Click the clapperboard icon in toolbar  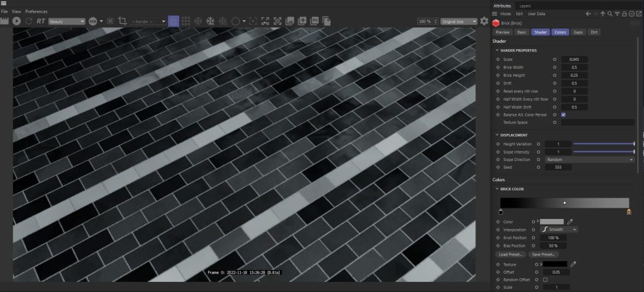pyautogui.click(x=4, y=21)
